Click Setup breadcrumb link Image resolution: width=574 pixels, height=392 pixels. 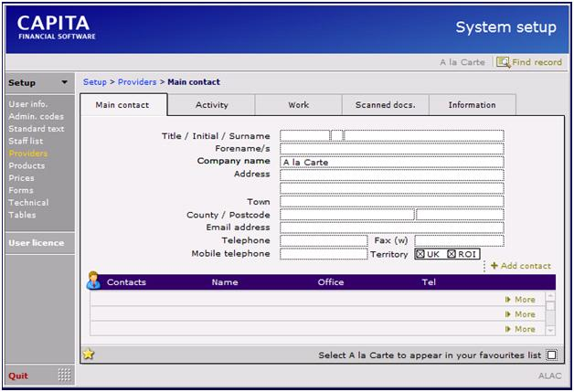click(x=95, y=82)
